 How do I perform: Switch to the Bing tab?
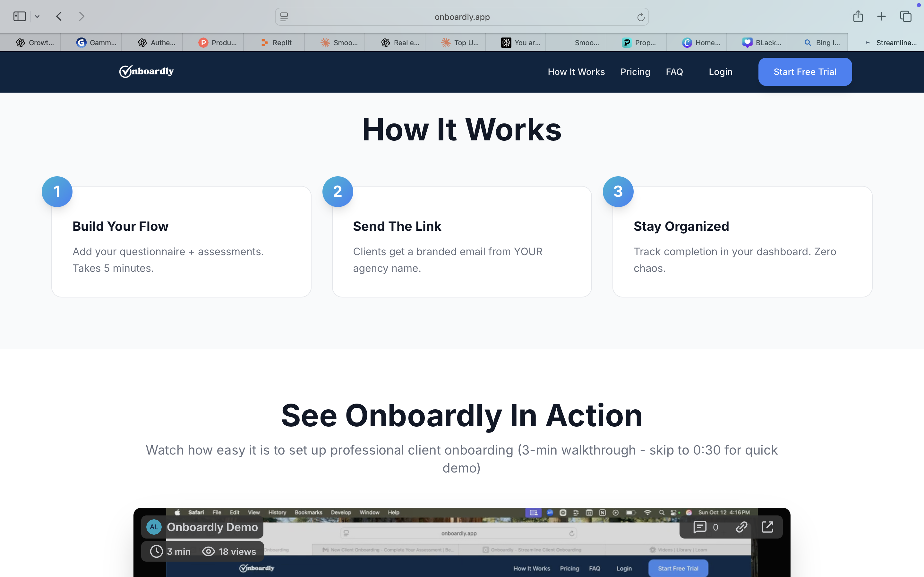[822, 43]
